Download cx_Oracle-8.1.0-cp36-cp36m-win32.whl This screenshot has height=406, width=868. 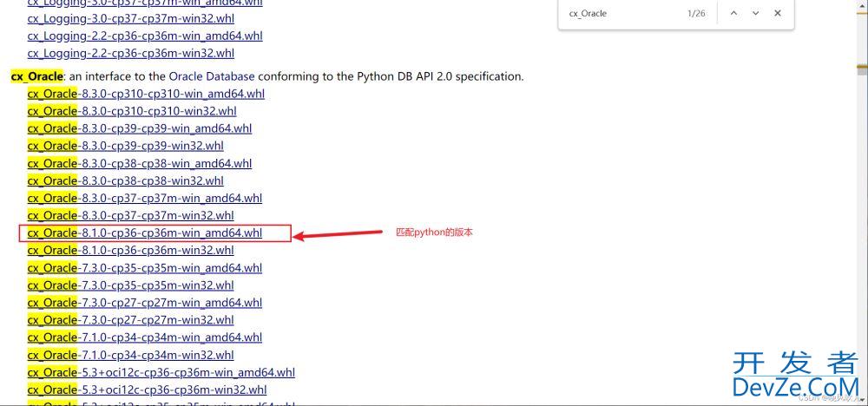pos(131,250)
